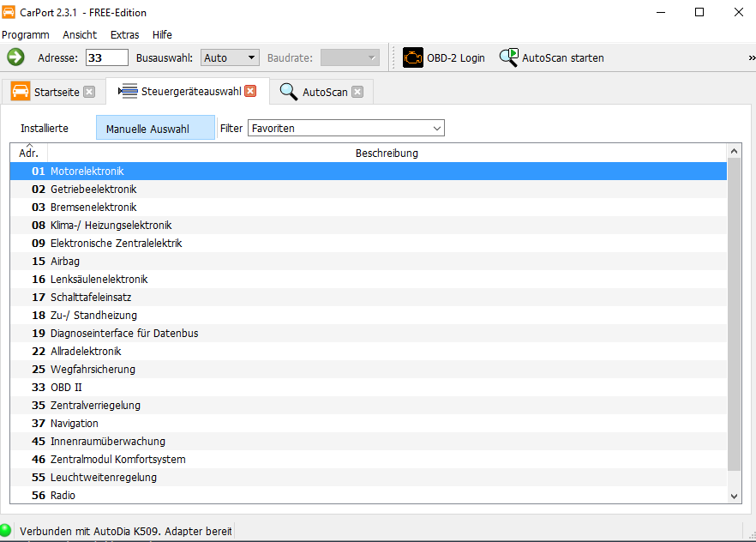756x542 pixels.
Task: Open the Programm menu
Action: 26,35
